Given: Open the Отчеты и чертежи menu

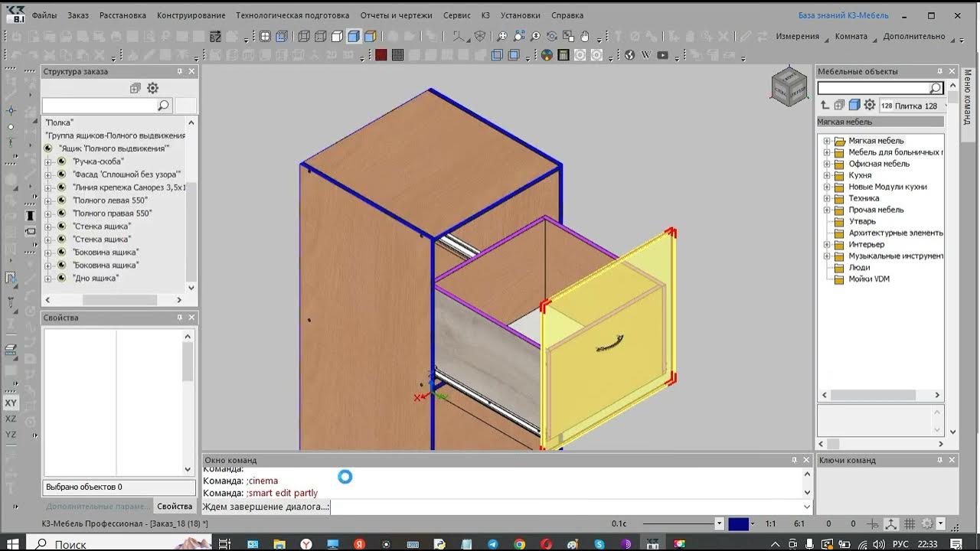Looking at the screenshot, I should [x=396, y=15].
